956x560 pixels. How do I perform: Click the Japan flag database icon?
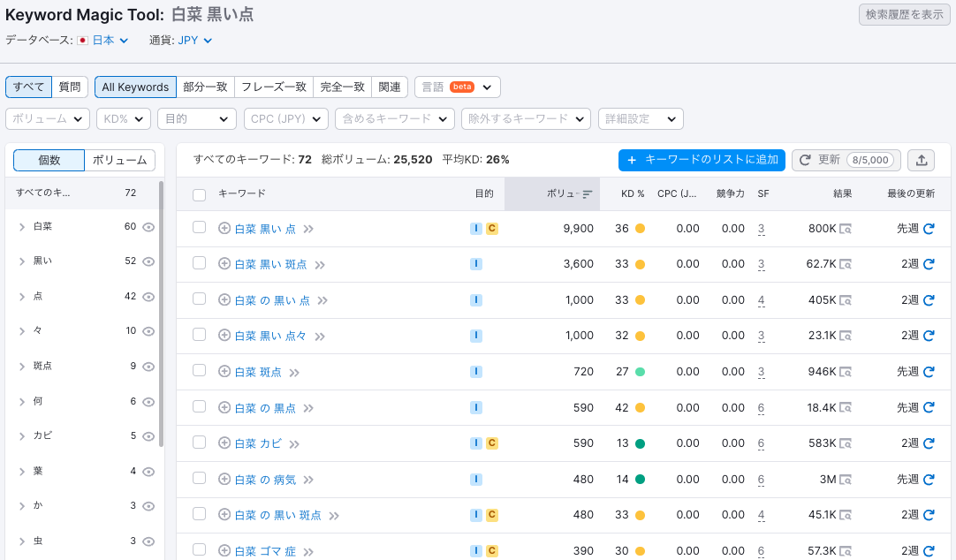click(83, 41)
